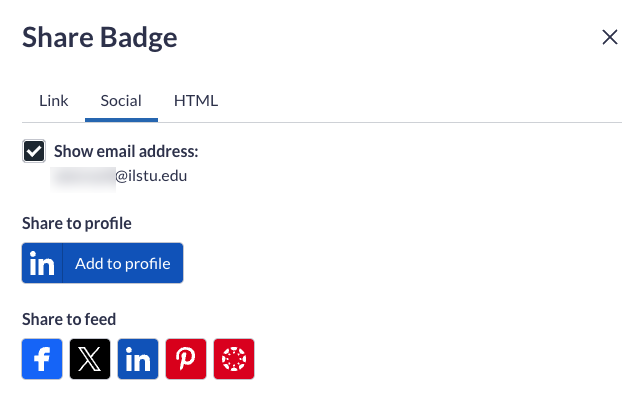Click the blue underline beneath Social tab
The width and height of the screenshot is (642, 414).
click(121, 120)
